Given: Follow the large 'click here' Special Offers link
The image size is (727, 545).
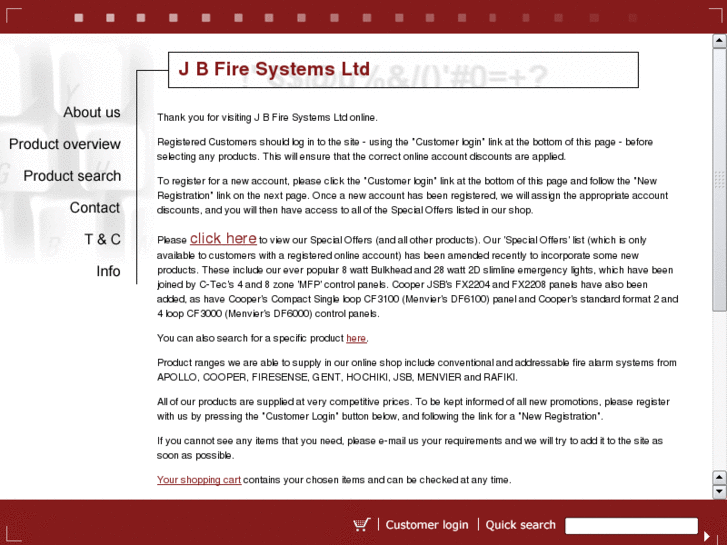Looking at the screenshot, I should (223, 238).
